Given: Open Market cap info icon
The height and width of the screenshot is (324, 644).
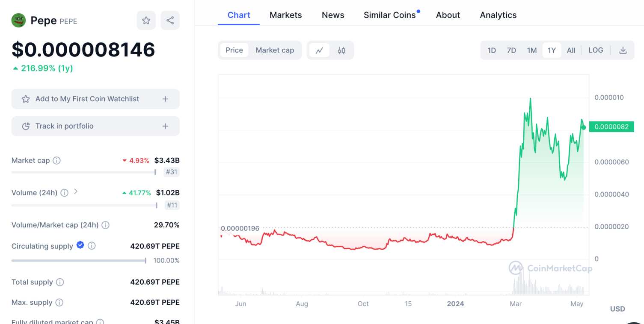Looking at the screenshot, I should coord(56,161).
